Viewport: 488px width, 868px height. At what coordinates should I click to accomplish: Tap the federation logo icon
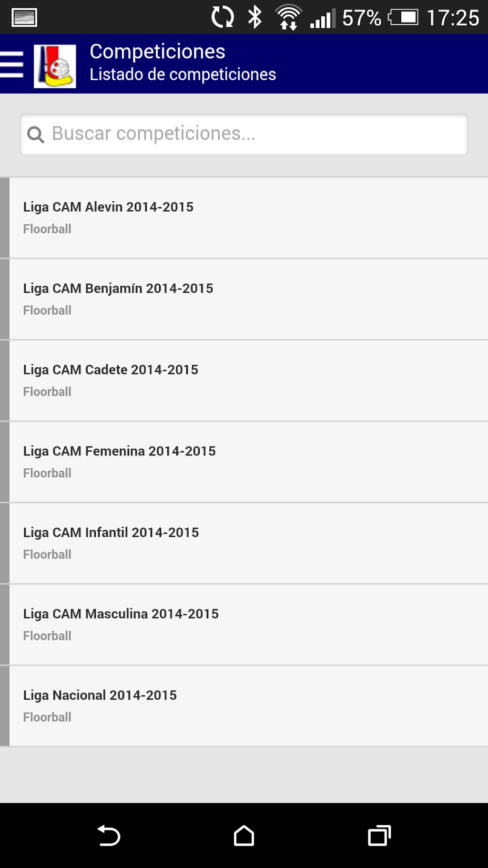(x=55, y=66)
